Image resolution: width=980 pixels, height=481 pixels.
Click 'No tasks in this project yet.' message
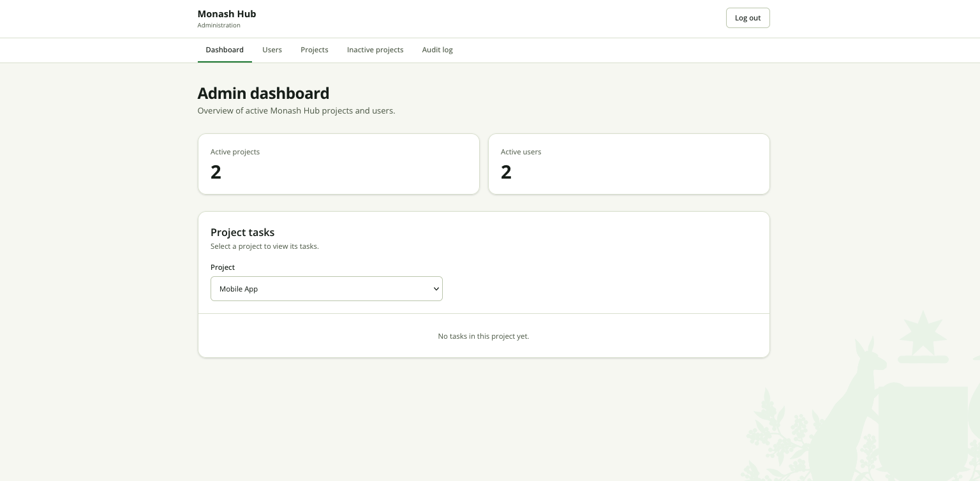tap(484, 336)
